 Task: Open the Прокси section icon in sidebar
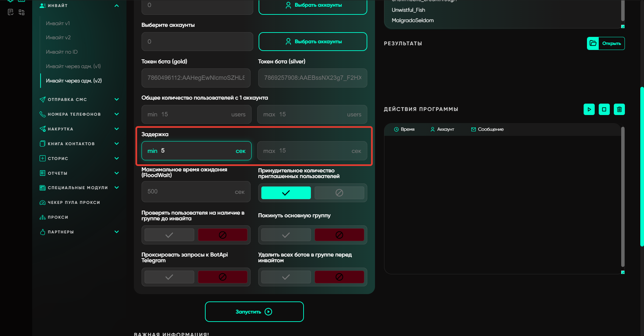pos(43,217)
